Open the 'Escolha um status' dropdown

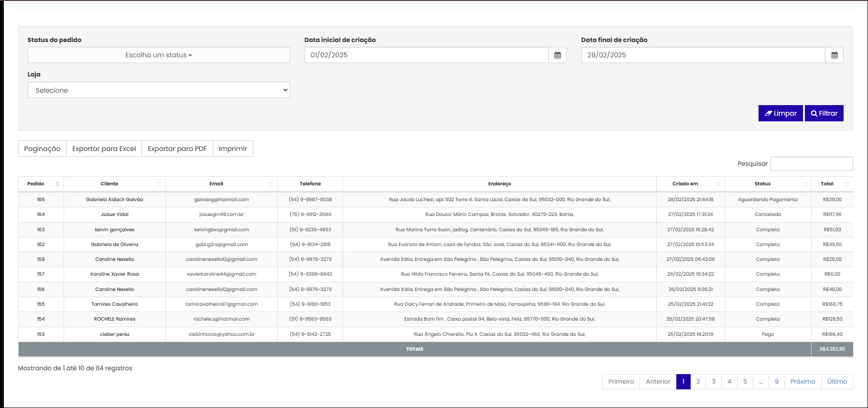(159, 55)
